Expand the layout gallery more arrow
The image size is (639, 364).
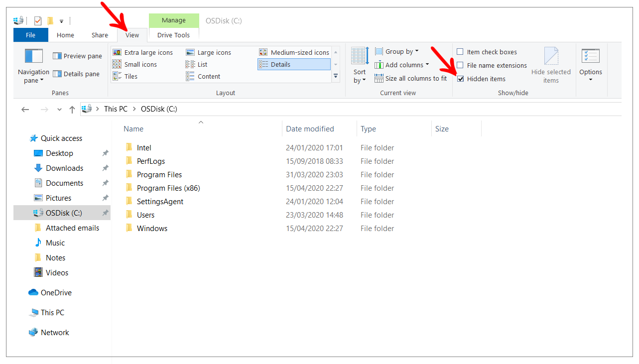pos(336,76)
